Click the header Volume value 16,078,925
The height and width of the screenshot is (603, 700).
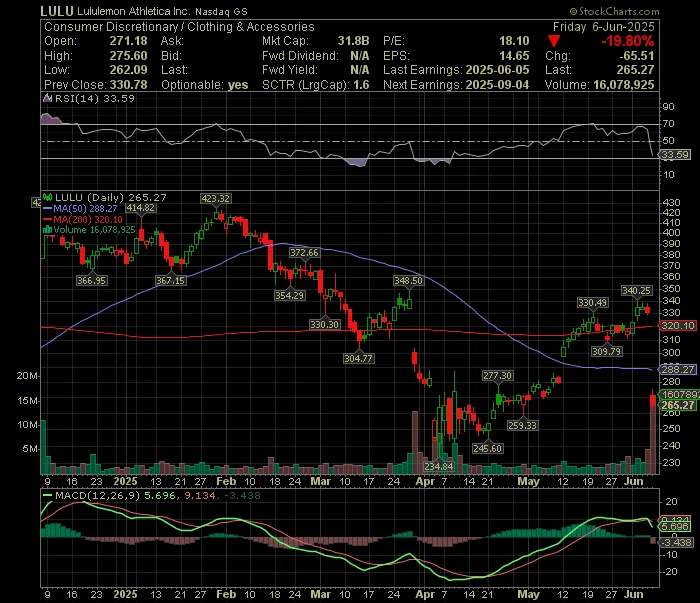point(624,85)
